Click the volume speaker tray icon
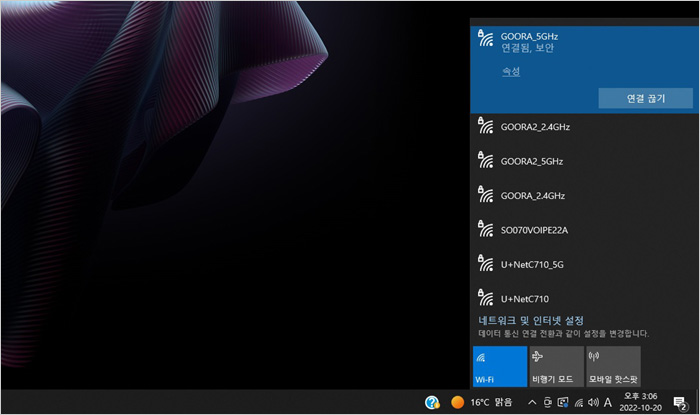This screenshot has height=415, width=700. click(x=593, y=403)
